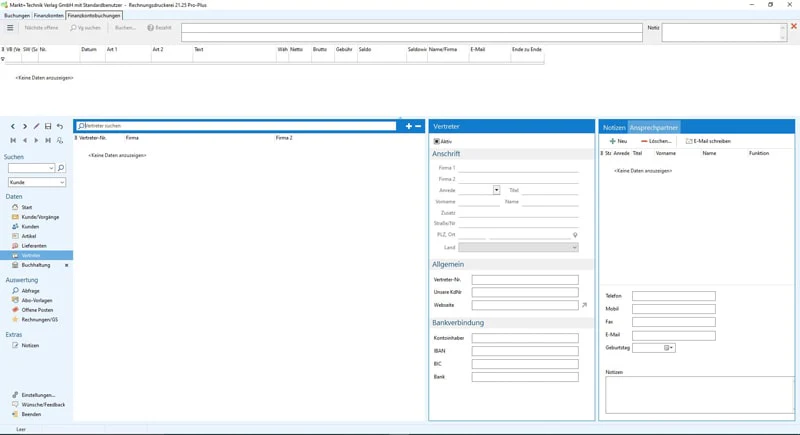Screen dimensions: 800x435
Task: Click the plus icon next to Vertreter search
Action: coord(409,126)
